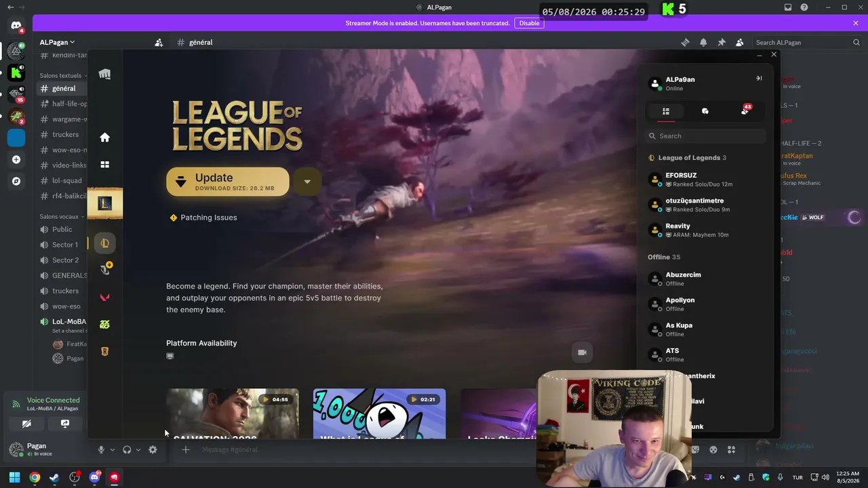Open headphone output options arrow

(138, 450)
